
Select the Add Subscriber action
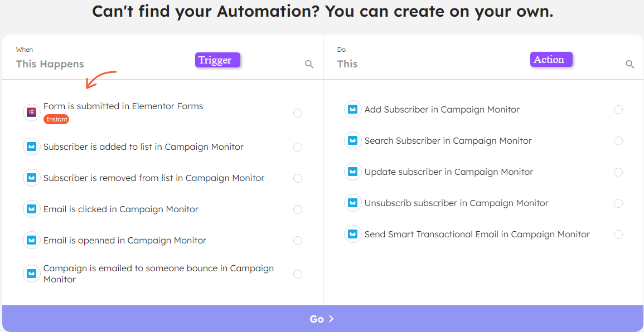618,110
